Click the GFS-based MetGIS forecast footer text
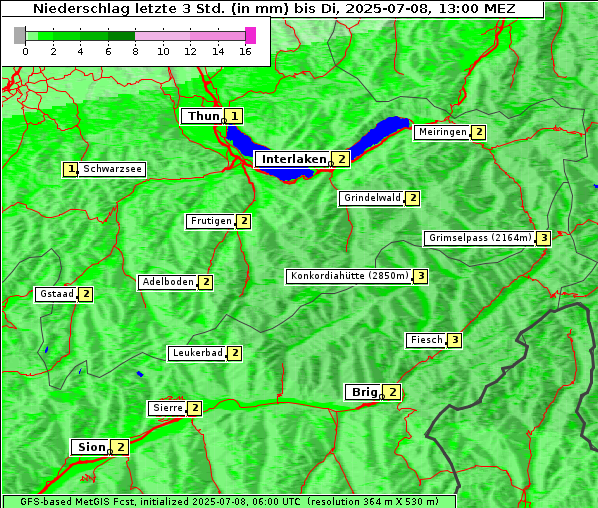598x508 pixels. click(x=229, y=501)
